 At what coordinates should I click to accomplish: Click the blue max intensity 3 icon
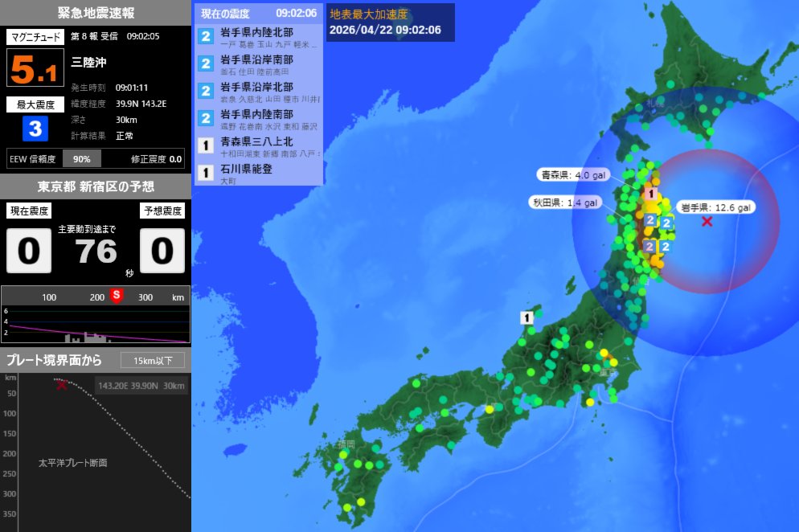(35, 129)
